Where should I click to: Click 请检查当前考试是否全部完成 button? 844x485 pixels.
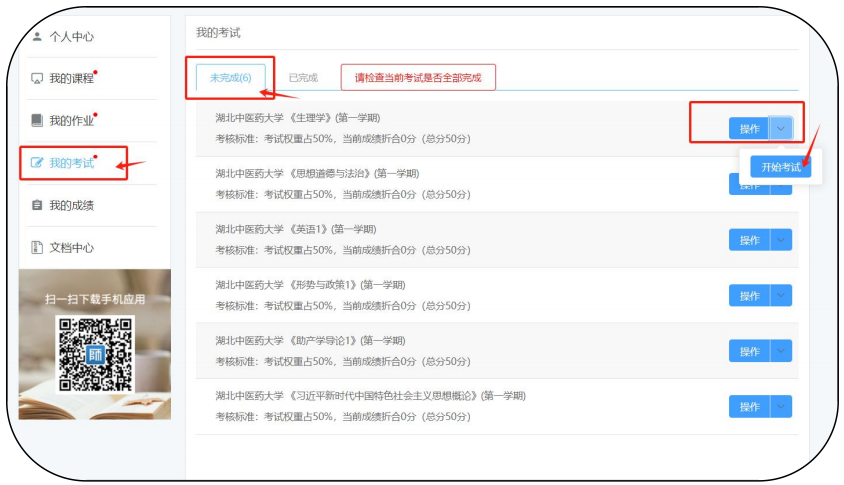coord(418,77)
